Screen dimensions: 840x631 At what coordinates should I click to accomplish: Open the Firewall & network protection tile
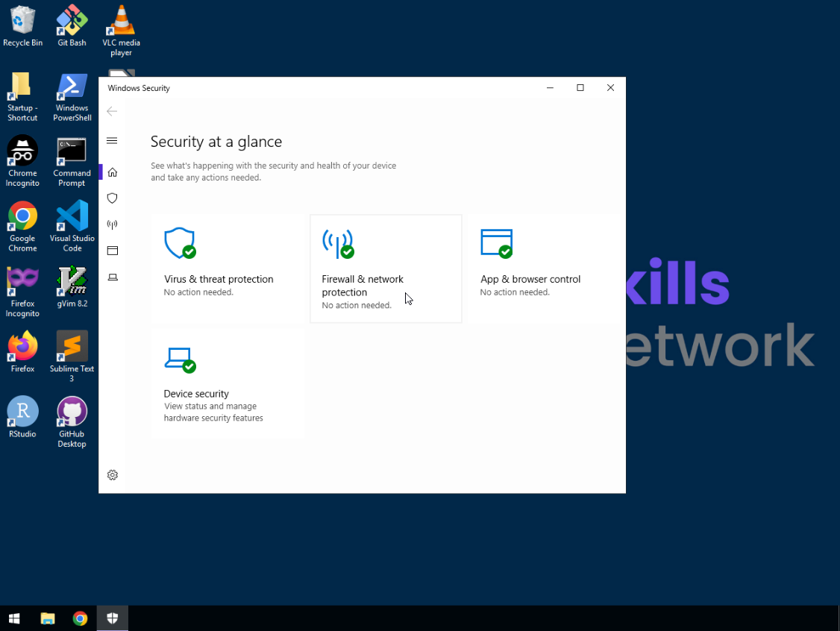(x=386, y=269)
